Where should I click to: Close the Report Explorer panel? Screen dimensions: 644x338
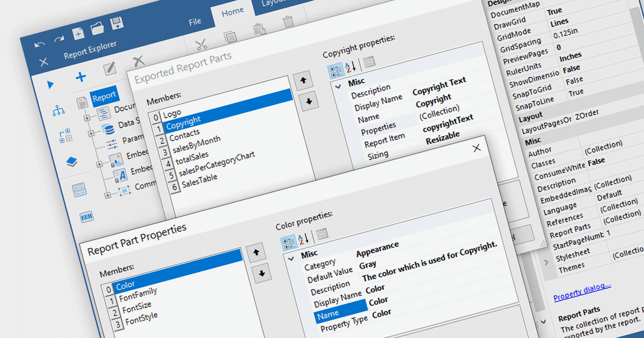point(44,62)
